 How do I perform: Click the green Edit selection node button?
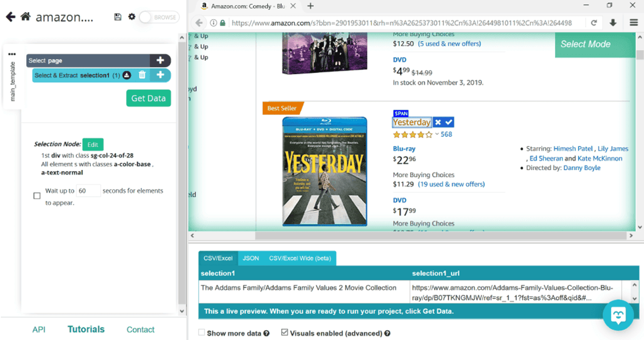pos(93,145)
